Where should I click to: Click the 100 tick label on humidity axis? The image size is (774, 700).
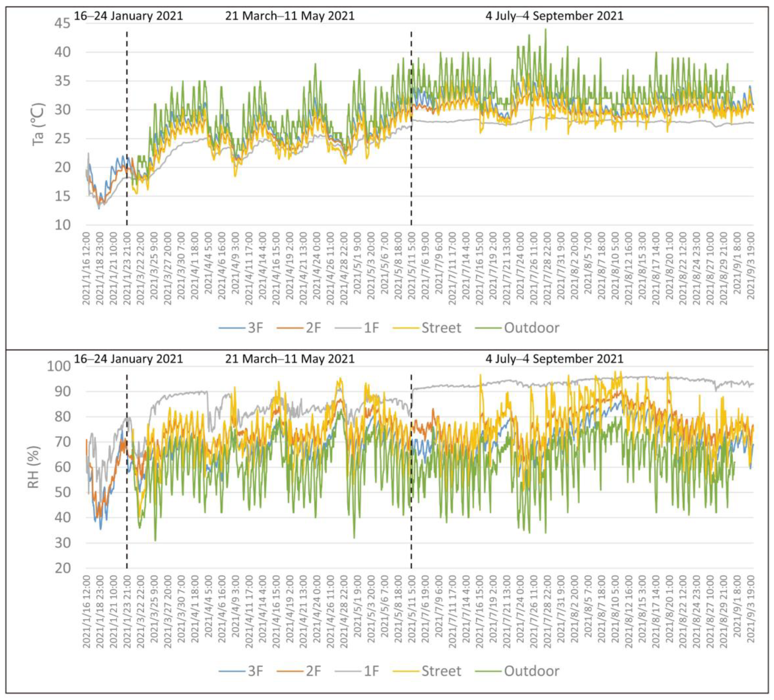tap(59, 366)
